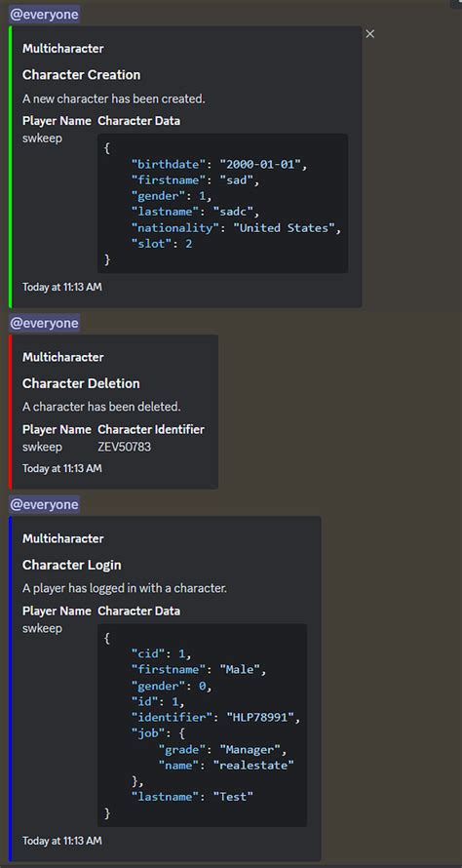Screen dimensions: 462x868
Task: Click the nationality United States line in code block
Action: click(x=236, y=227)
